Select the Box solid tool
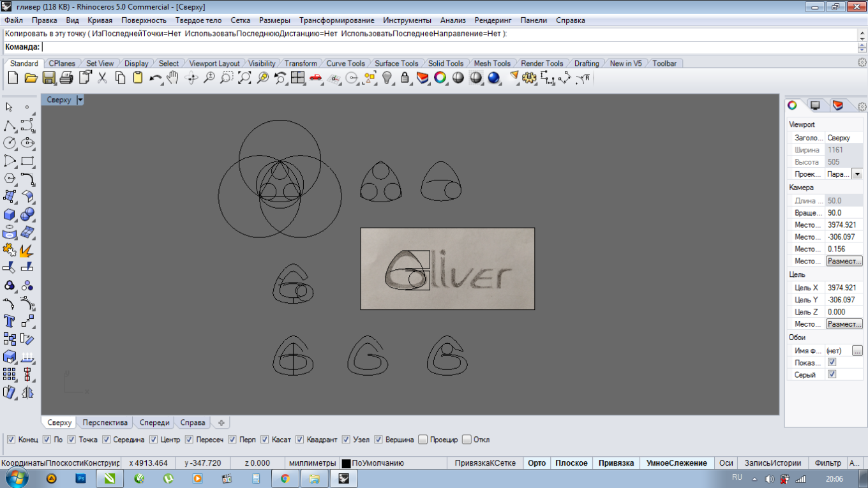The width and height of the screenshot is (868, 488). [10, 214]
